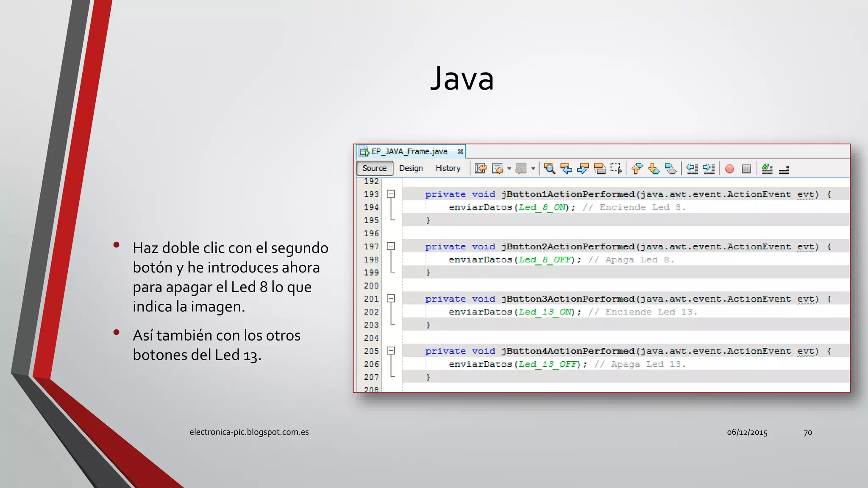Collapse jButton3ActionPerformed code fold
Image resolution: width=868 pixels, height=488 pixels.
coord(391,299)
